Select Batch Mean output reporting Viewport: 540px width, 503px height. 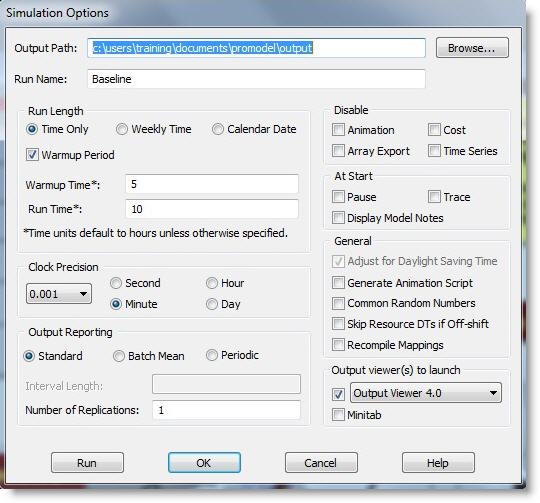pos(119,356)
